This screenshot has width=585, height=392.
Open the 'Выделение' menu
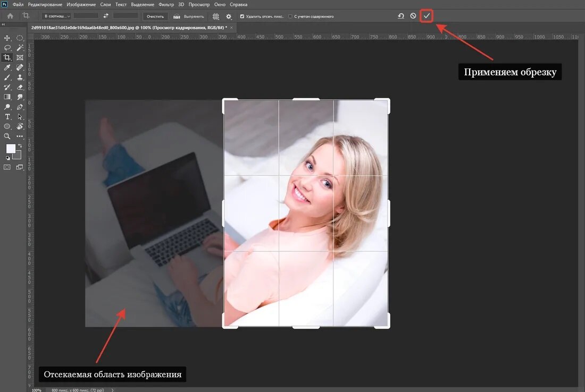point(143,4)
